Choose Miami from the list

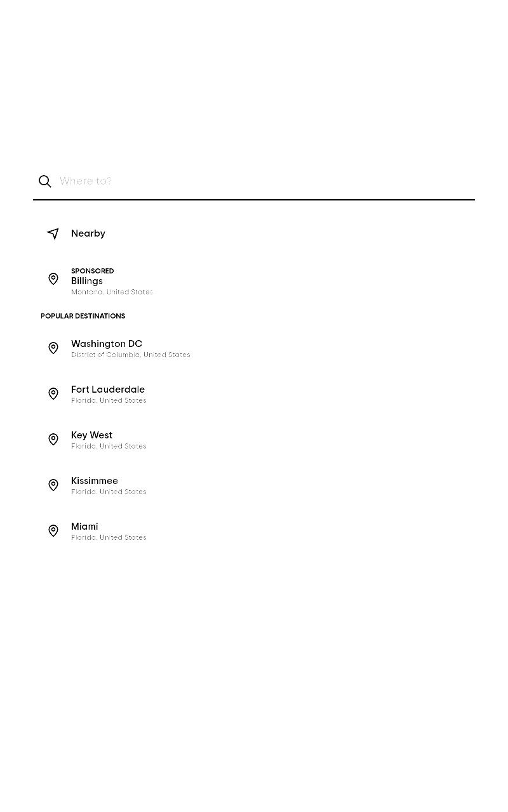[254, 531]
